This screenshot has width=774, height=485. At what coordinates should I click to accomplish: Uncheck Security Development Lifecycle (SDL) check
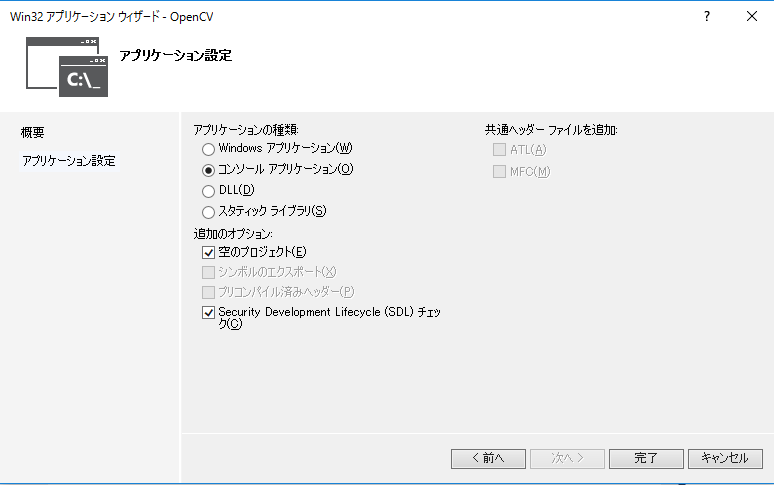click(209, 313)
